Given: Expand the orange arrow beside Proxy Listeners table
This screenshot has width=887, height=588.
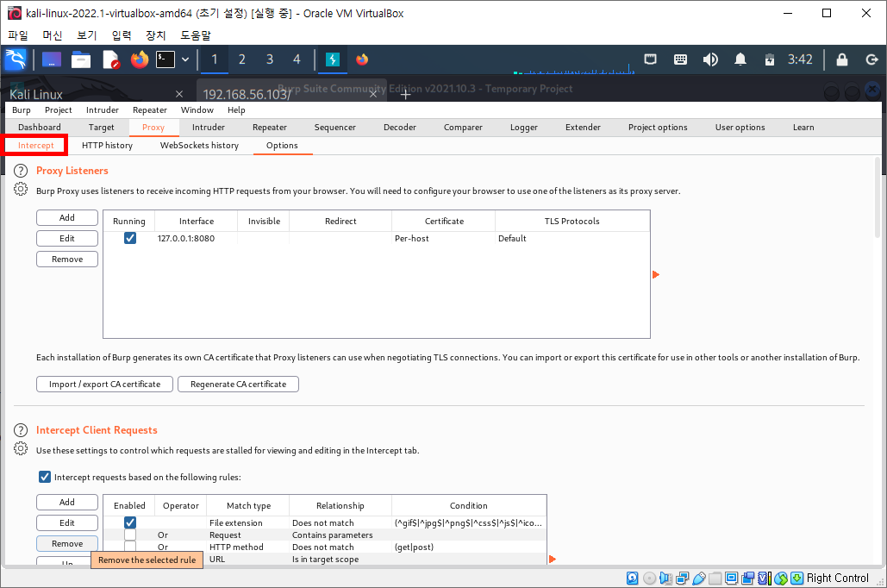Looking at the screenshot, I should click(x=656, y=274).
